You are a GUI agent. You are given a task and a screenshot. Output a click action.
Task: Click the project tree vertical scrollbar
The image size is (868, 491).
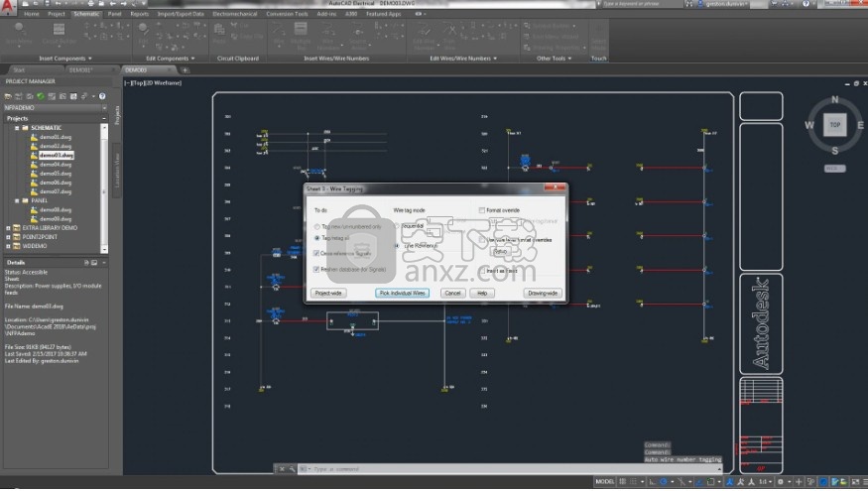(104, 188)
